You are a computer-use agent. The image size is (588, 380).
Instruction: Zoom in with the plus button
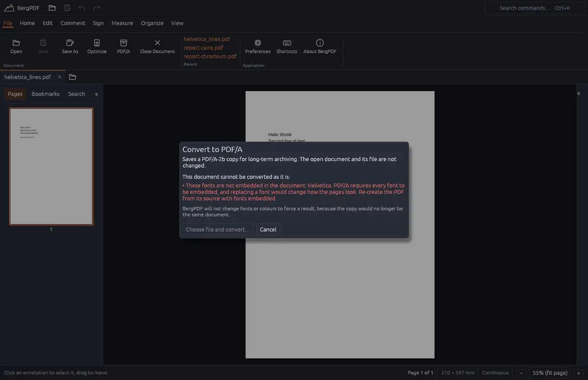click(578, 373)
